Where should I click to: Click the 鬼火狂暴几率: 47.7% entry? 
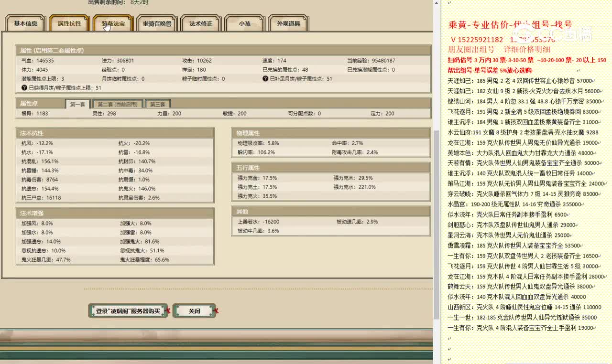pos(46,260)
